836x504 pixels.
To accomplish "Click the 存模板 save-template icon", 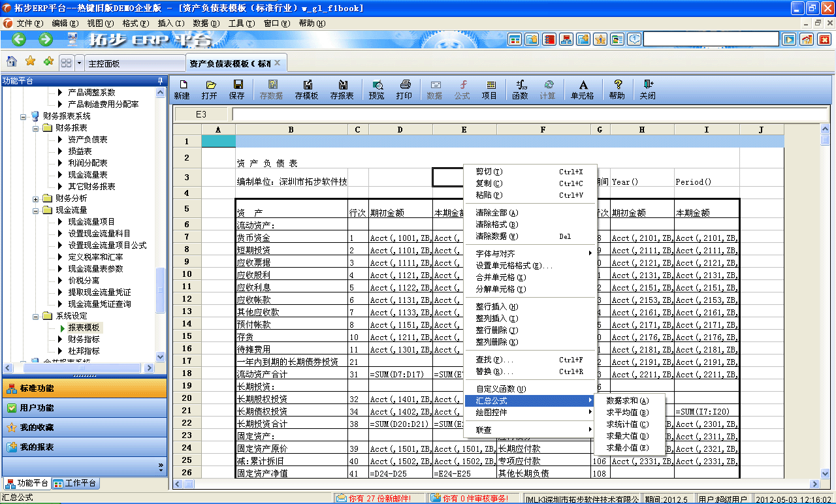I will [307, 89].
